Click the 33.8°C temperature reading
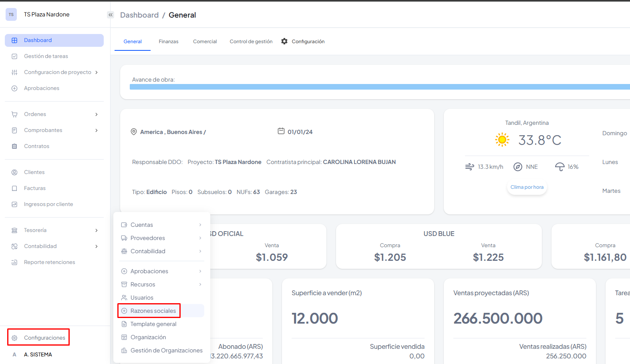Screen dimensions: 630x364 click(x=540, y=140)
